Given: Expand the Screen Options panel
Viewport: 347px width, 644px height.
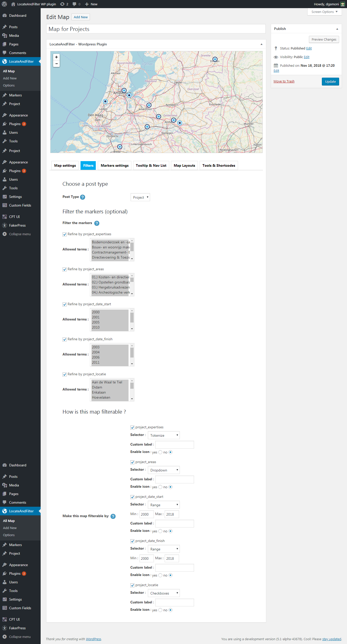Looking at the screenshot, I should (x=324, y=12).
